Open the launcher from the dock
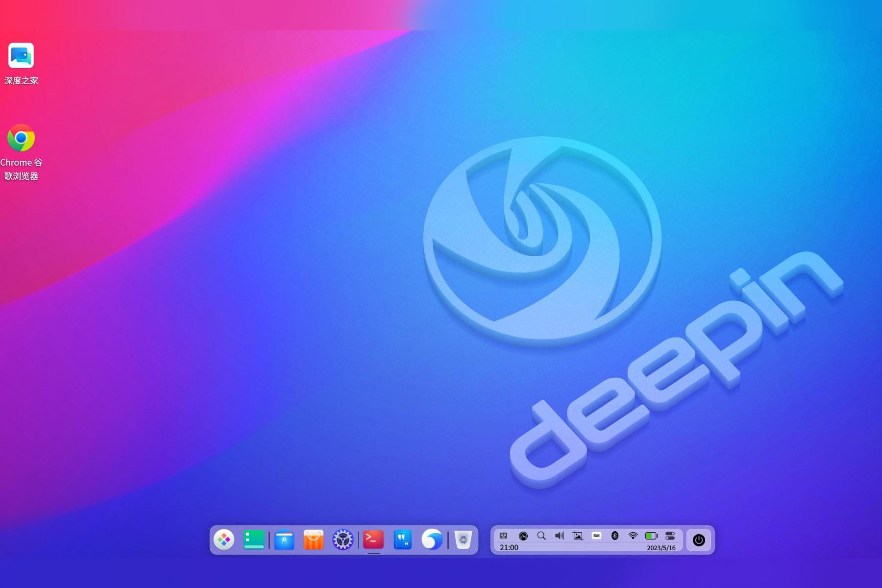This screenshot has height=588, width=882. pos(224,539)
